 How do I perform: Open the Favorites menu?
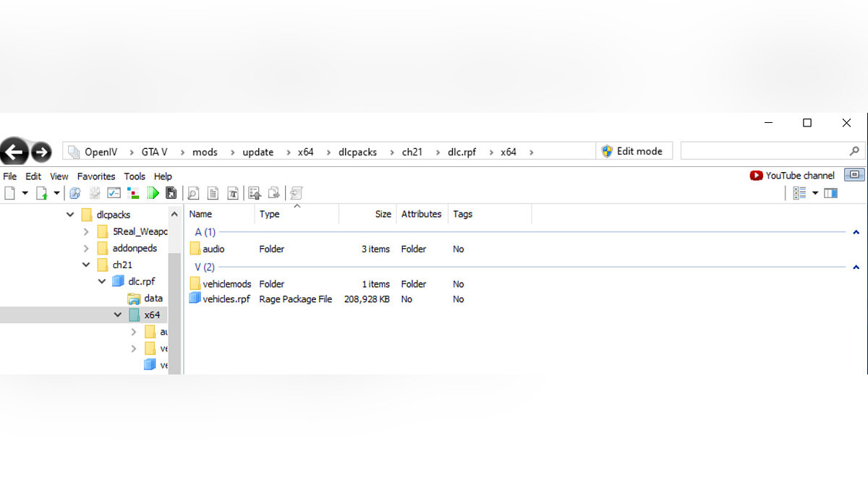(96, 176)
